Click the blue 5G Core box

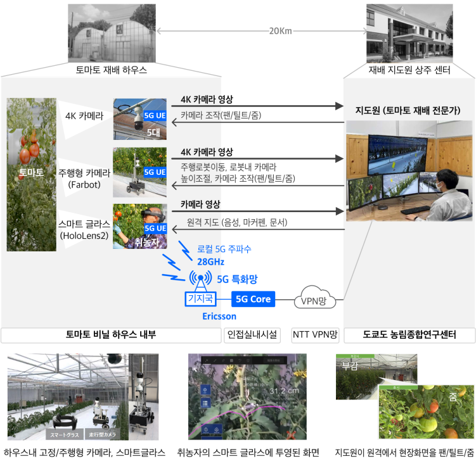coord(253,299)
